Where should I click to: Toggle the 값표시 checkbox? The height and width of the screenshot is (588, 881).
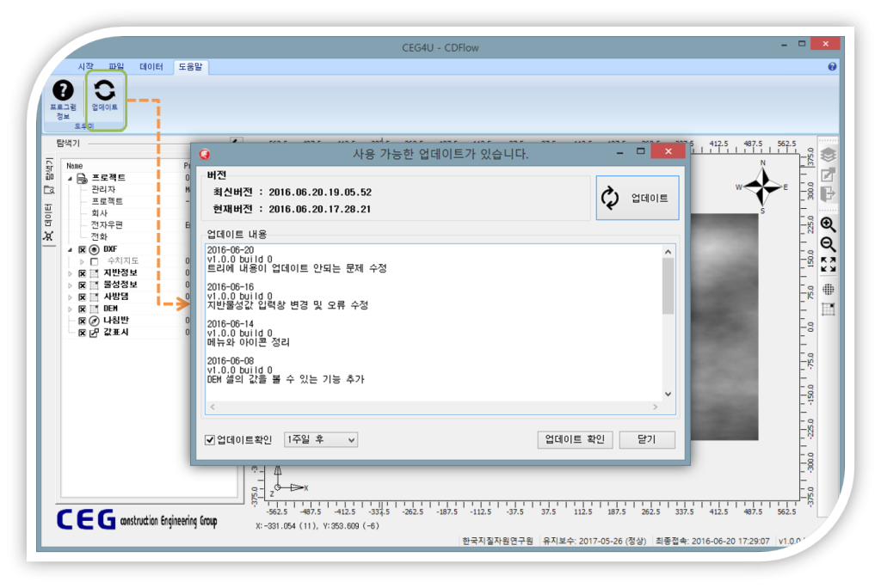click(82, 333)
